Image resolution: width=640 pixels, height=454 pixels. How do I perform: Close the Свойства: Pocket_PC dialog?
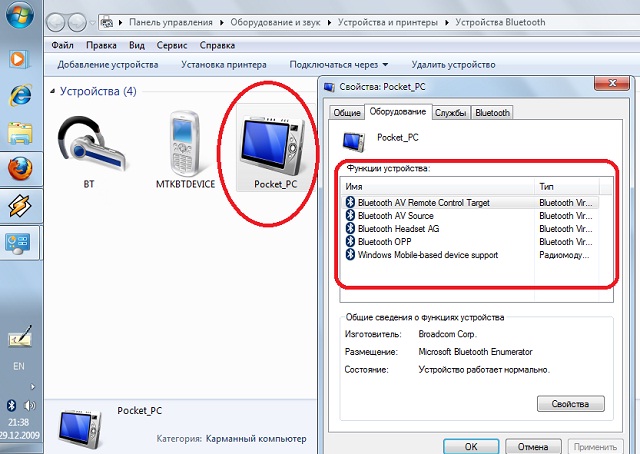pos(612,83)
